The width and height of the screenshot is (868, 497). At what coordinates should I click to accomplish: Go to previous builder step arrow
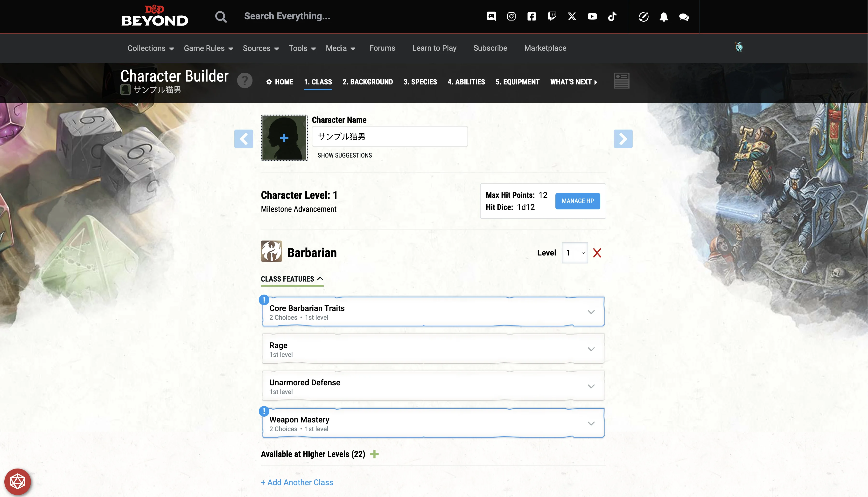pyautogui.click(x=244, y=138)
